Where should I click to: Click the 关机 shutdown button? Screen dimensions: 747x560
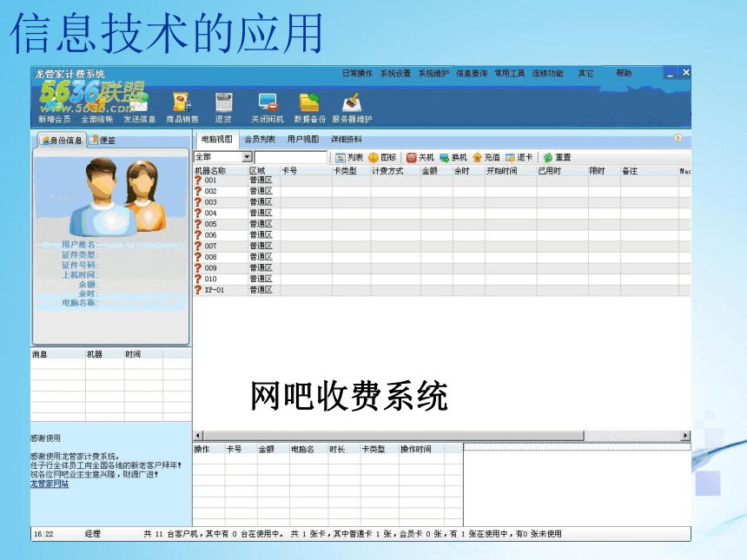(x=420, y=157)
